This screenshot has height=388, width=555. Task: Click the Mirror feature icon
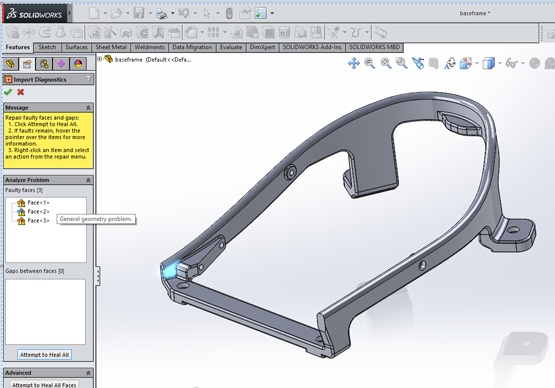[x=316, y=33]
